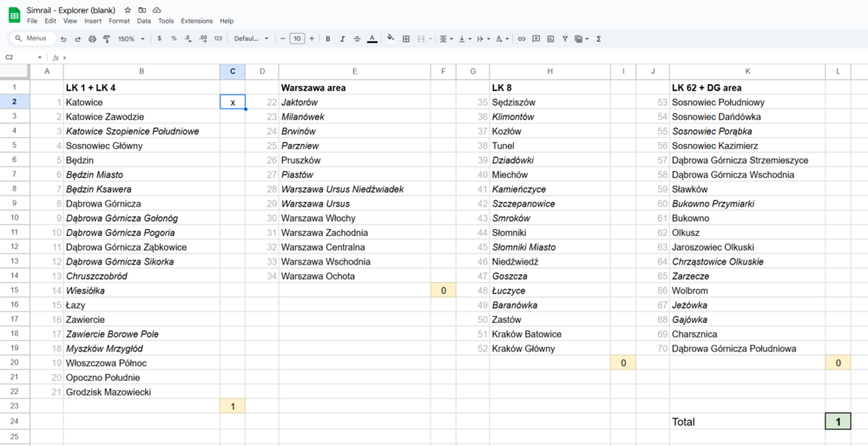Click the Print icon
The height and width of the screenshot is (446, 868).
click(x=92, y=39)
